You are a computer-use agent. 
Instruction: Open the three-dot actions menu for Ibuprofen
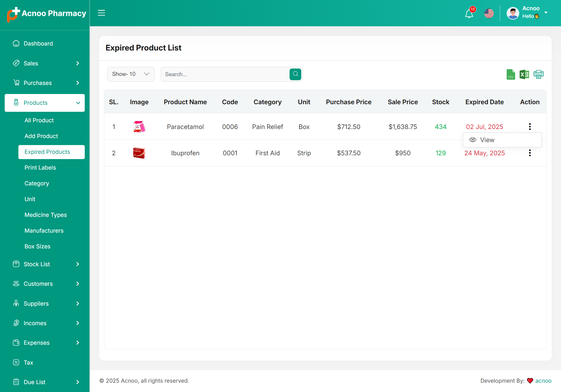(530, 153)
